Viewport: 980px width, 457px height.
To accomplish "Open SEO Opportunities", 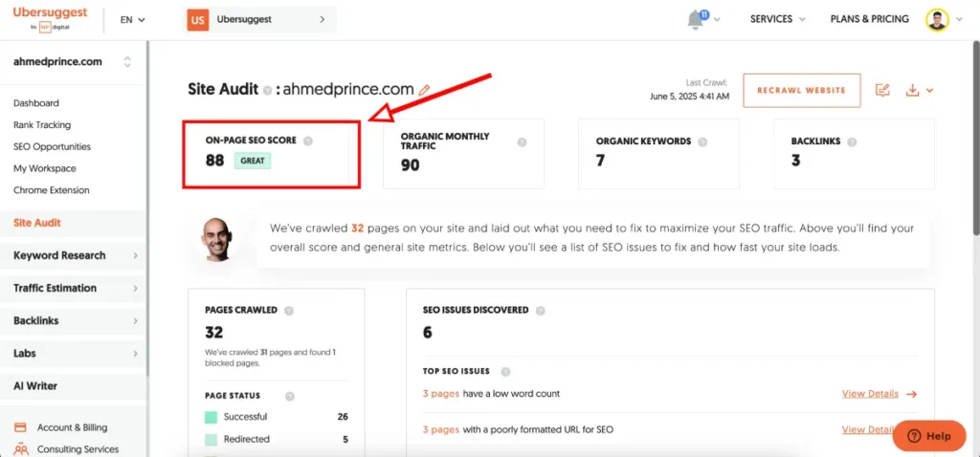I will pos(52,146).
